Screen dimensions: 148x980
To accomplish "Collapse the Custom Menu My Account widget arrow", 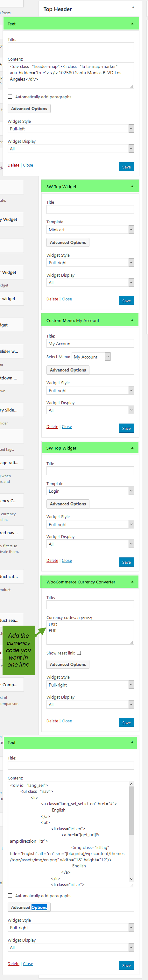I will 132,320.
